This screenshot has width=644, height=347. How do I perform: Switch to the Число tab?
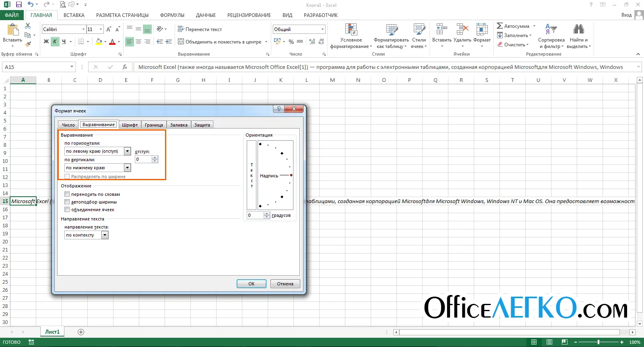(68, 125)
